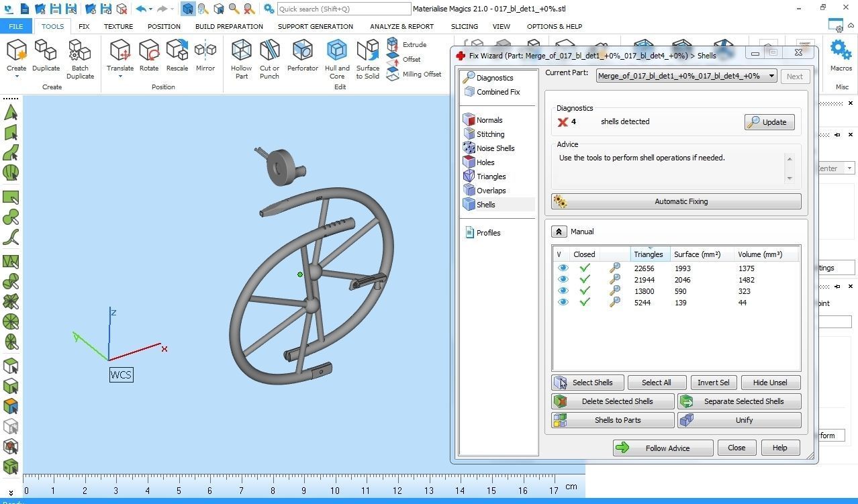The height and width of the screenshot is (504, 858).
Task: Click the Hide Unsel button
Action: 770,383
